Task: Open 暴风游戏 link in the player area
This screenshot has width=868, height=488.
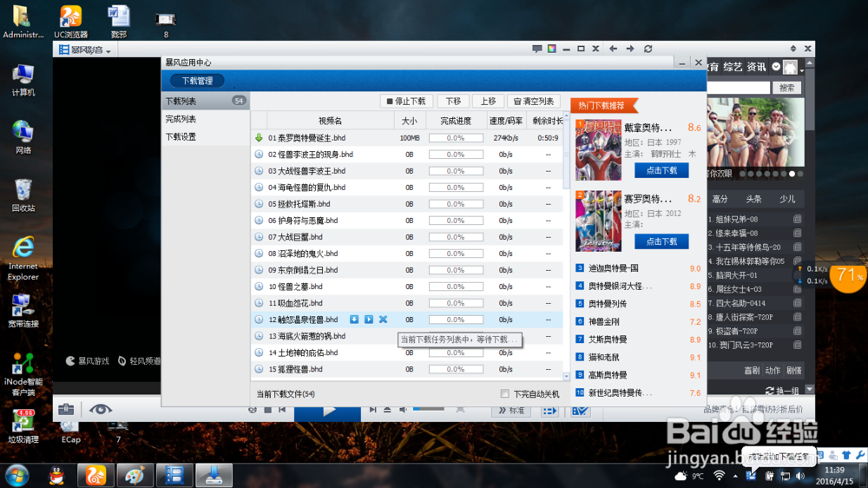Action: point(88,361)
